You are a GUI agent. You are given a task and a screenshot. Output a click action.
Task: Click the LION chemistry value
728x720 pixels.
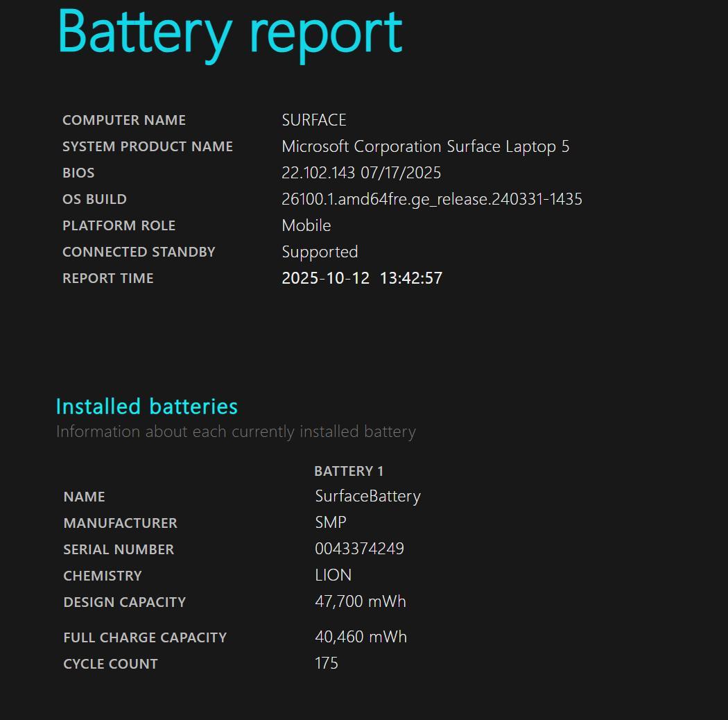coord(333,574)
